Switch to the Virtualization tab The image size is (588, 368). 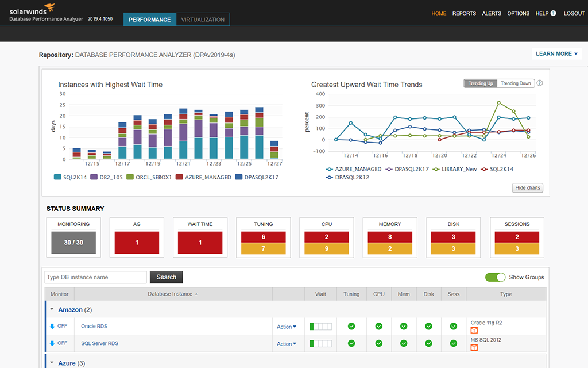tap(203, 20)
